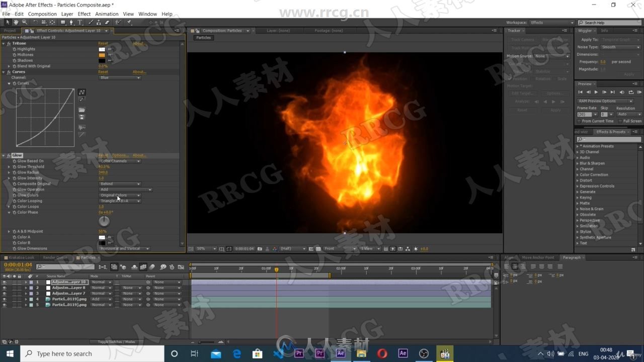Toggle transparency grid in composition viewer
Image resolution: width=644 pixels, height=362 pixels.
(x=318, y=249)
